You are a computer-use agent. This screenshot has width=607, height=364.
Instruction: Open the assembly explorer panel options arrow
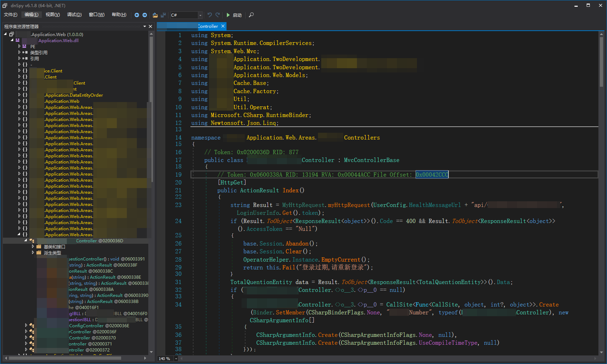click(145, 26)
